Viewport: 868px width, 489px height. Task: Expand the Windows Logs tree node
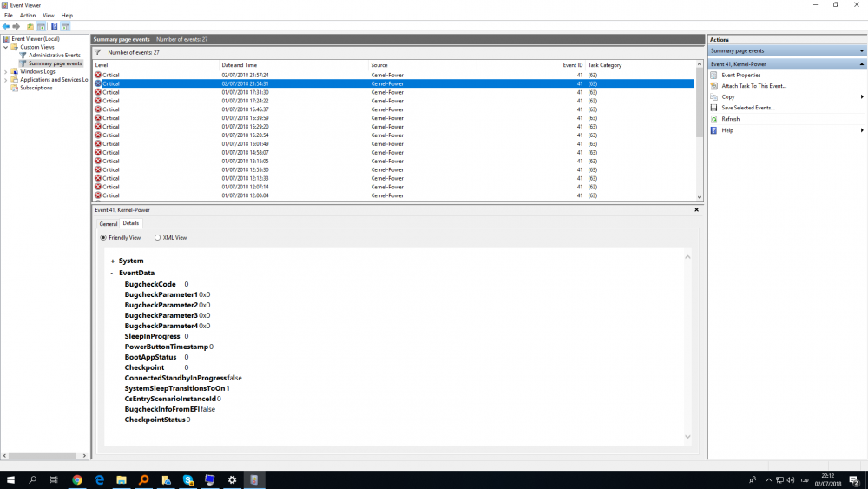(x=6, y=71)
